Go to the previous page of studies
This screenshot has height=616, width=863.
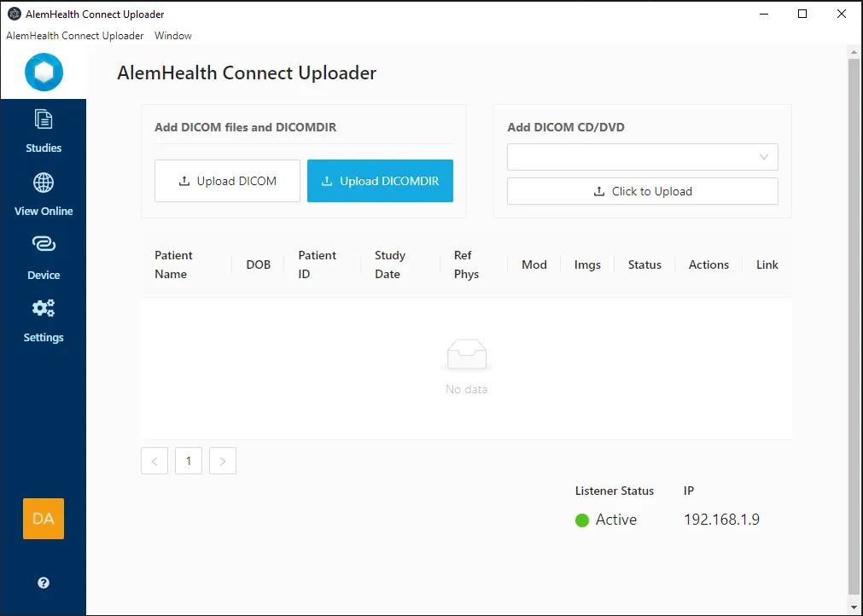coord(155,461)
